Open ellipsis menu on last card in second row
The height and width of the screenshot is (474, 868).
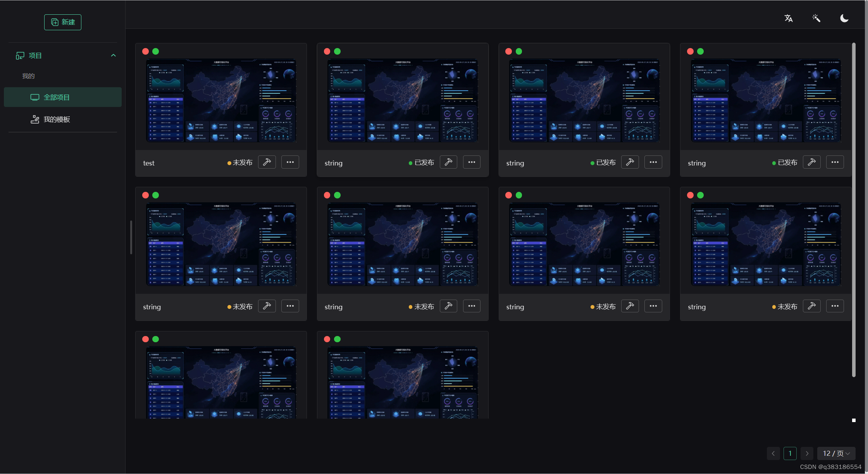(835, 306)
